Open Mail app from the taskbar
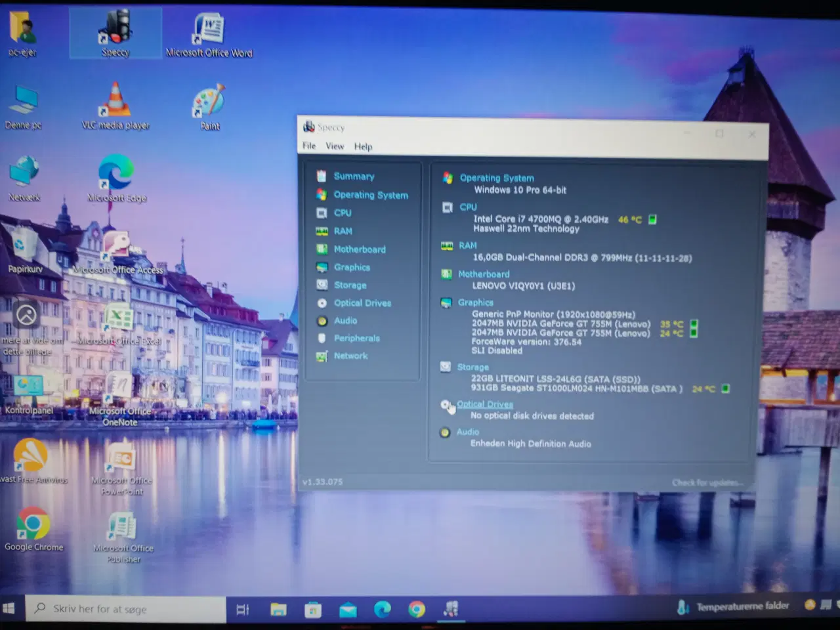The image size is (840, 630). pos(348,610)
